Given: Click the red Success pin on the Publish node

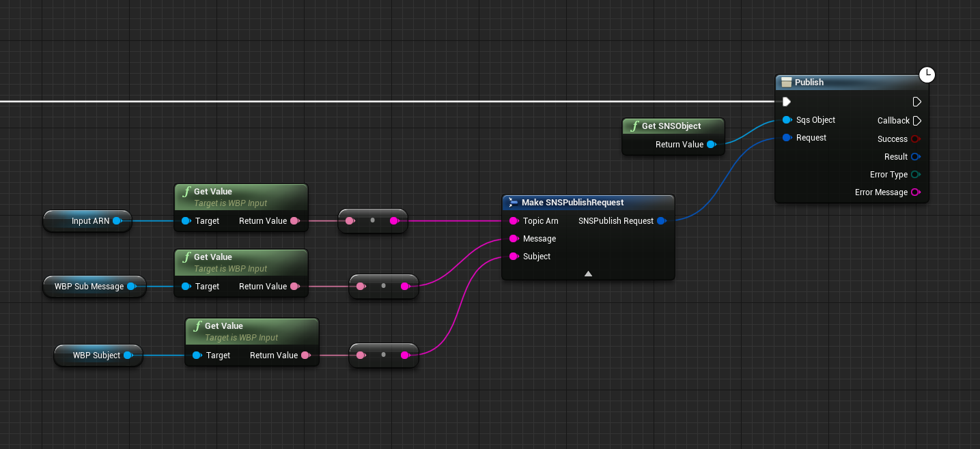Looking at the screenshot, I should (x=915, y=139).
